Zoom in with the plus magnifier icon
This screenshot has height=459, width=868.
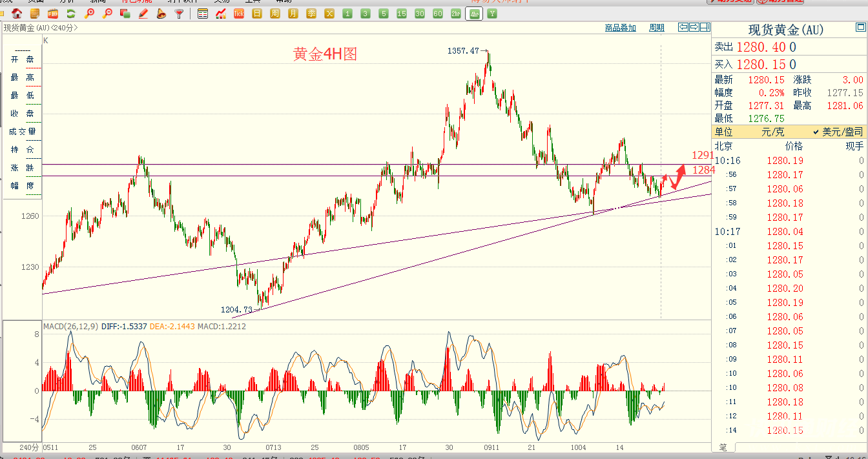click(x=90, y=14)
